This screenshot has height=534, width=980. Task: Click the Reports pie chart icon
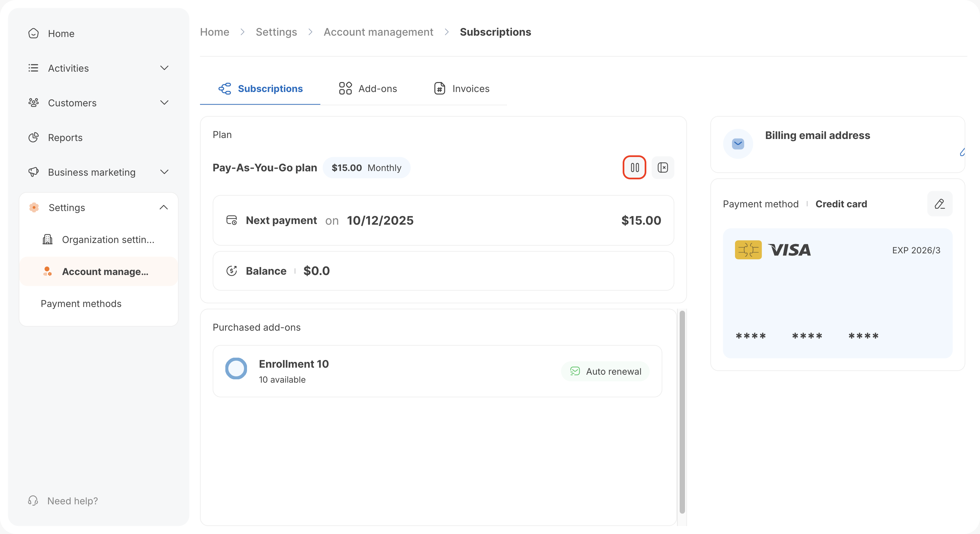tap(33, 137)
